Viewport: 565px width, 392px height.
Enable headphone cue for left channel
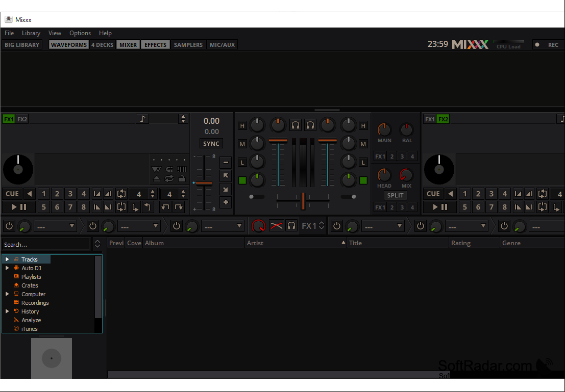tap(296, 125)
